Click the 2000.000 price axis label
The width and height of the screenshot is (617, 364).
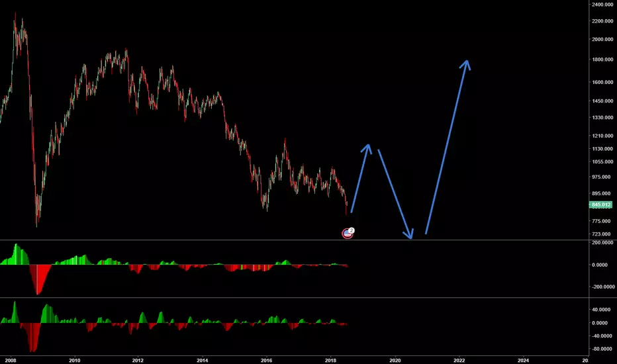[x=602, y=39]
